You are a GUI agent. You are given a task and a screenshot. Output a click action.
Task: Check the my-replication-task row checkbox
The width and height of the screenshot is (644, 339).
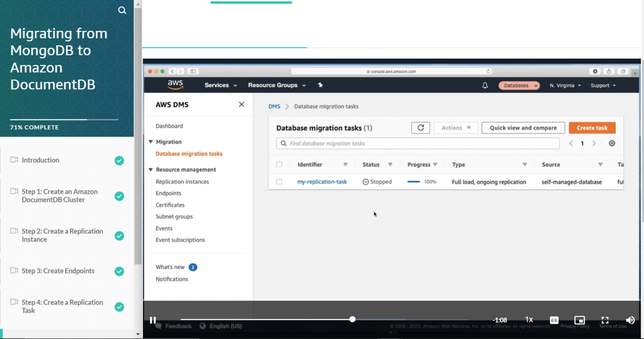point(279,182)
